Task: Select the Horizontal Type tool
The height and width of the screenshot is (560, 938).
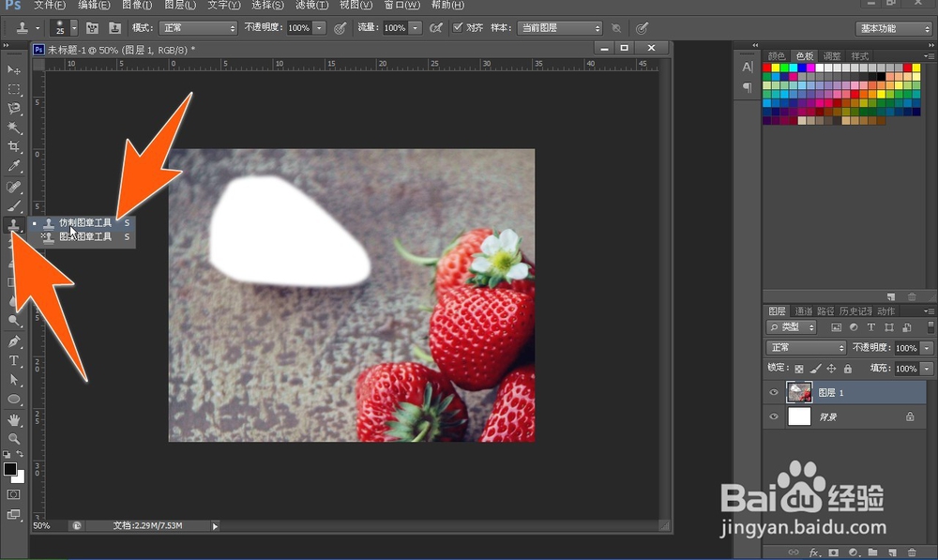Action: (14, 361)
